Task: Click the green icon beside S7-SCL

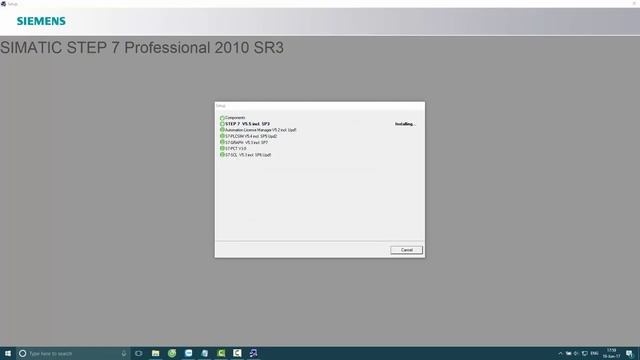Action: 222,155
